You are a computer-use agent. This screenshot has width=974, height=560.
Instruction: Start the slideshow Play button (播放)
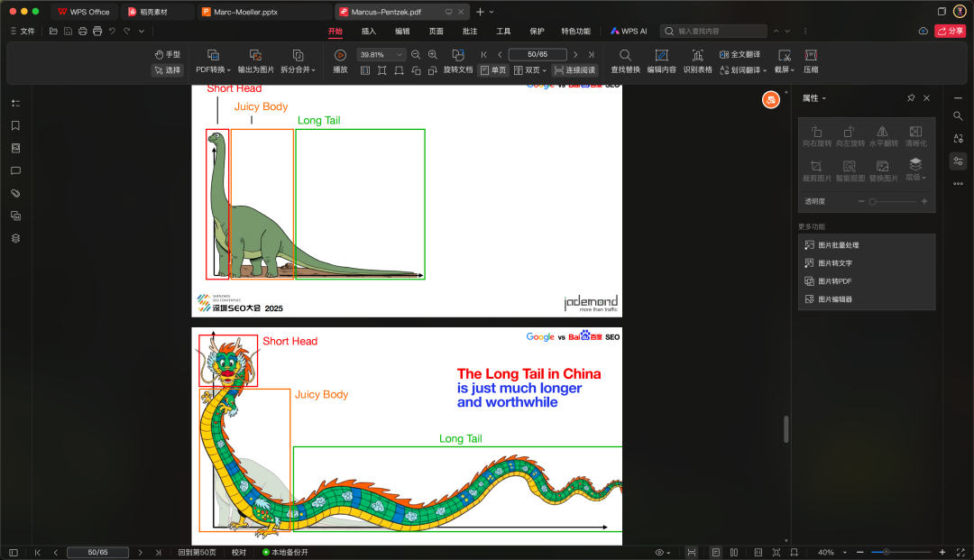[x=340, y=61]
